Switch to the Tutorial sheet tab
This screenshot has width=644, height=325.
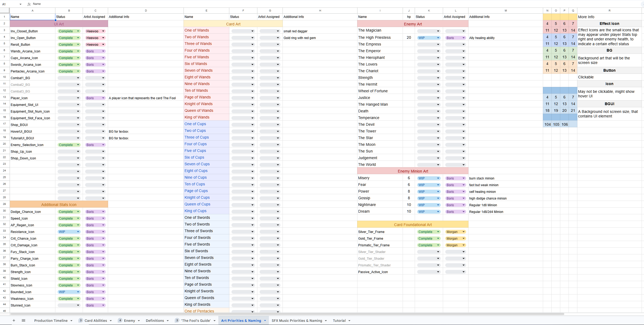(339, 320)
